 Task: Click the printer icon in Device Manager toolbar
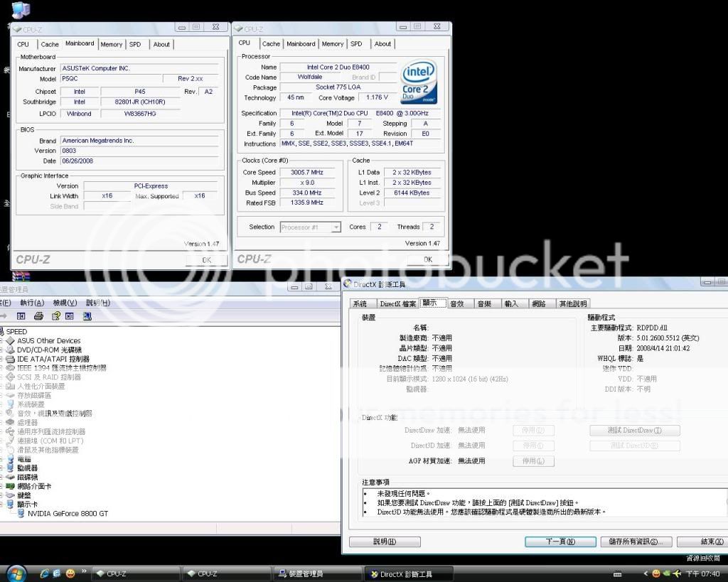(x=38, y=316)
